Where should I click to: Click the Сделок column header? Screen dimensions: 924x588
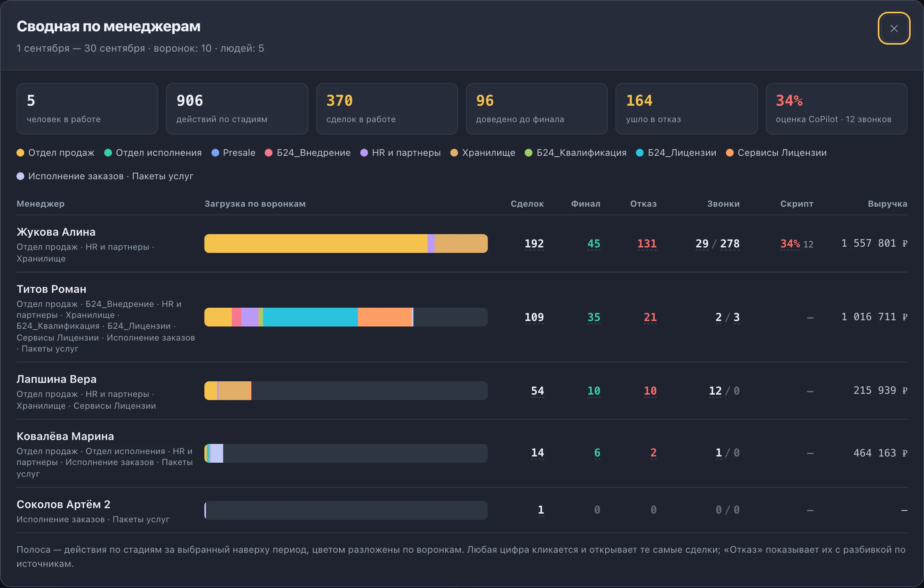[527, 204]
